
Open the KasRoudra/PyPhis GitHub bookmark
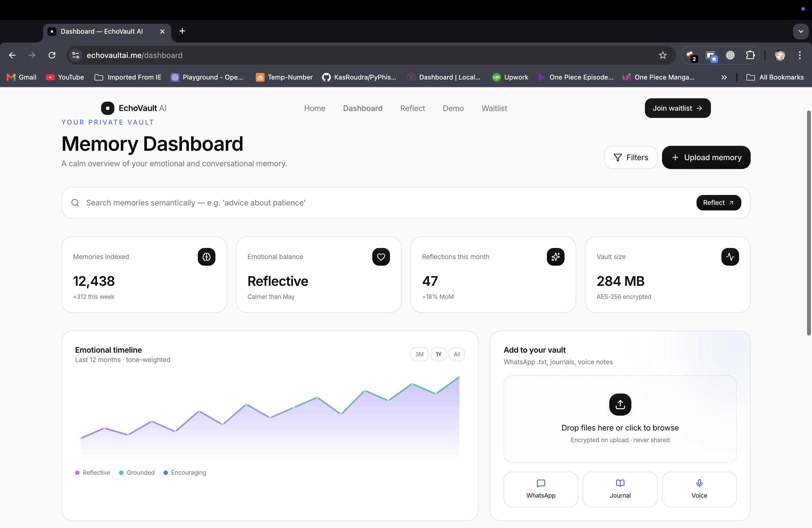tap(359, 77)
